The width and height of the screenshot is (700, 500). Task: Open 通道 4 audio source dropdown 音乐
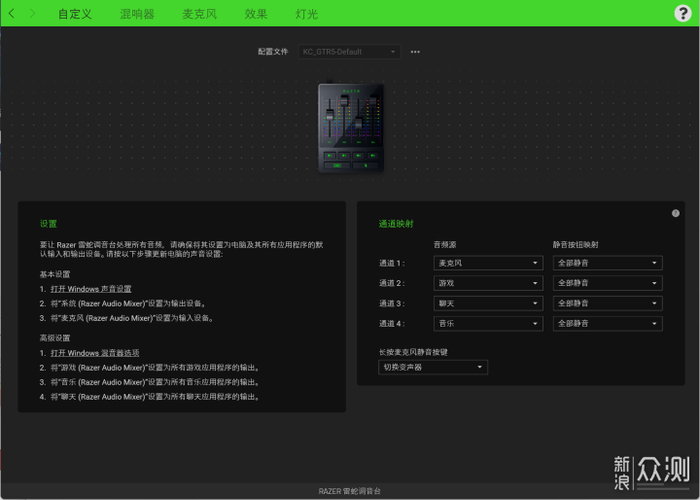point(488,324)
